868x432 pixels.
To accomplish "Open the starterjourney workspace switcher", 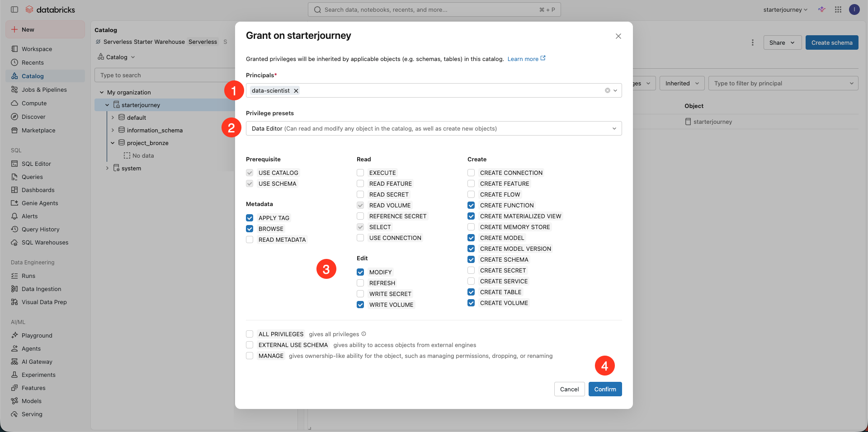I will point(785,9).
